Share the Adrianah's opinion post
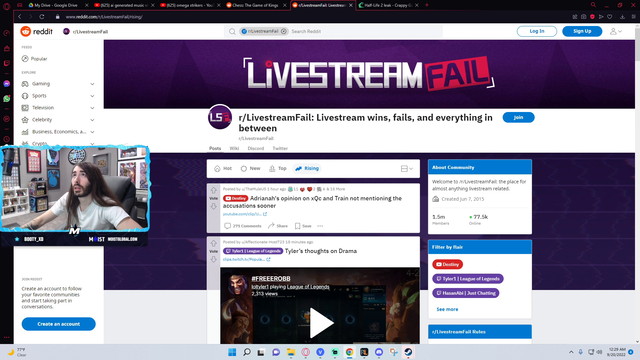This screenshot has width=640, height=360. pyautogui.click(x=278, y=226)
